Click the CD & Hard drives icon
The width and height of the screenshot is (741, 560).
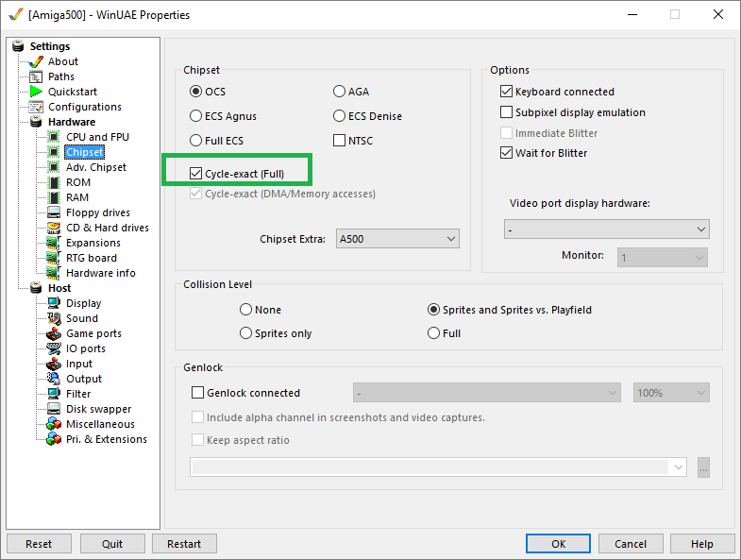[54, 228]
